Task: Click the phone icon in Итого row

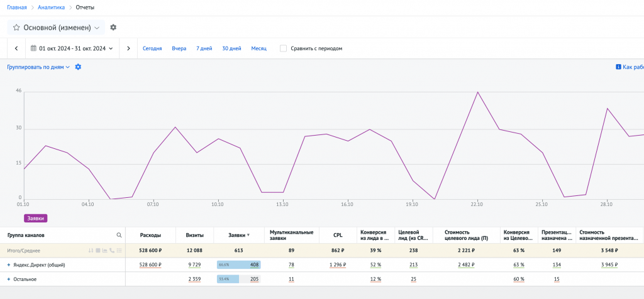Action: [112, 251]
